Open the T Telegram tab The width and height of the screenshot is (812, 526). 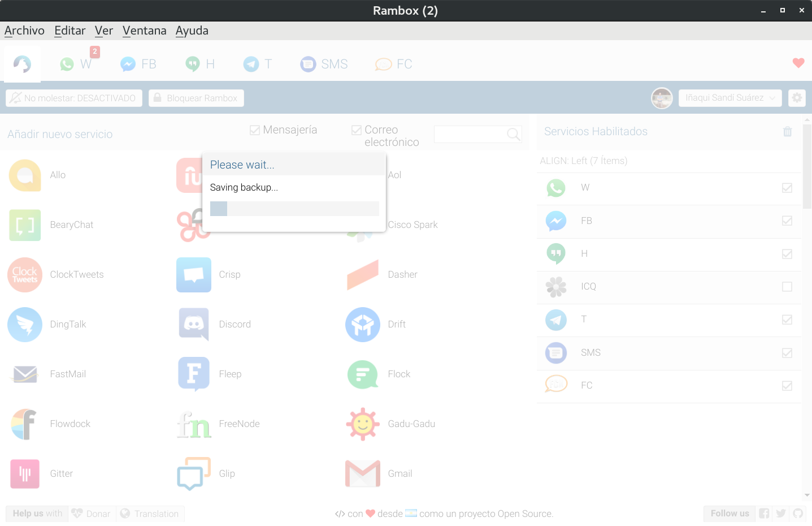point(258,64)
